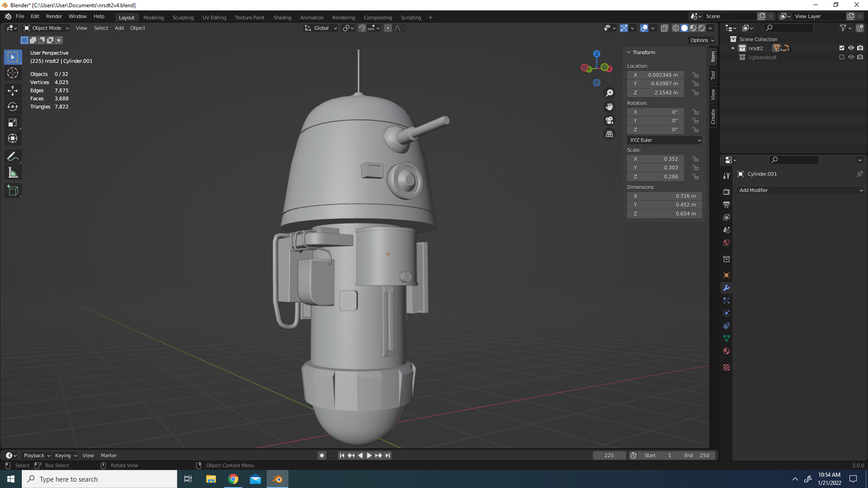The image size is (868, 488).
Task: Open XYZ Euler rotation mode dropdown
Action: 665,140
